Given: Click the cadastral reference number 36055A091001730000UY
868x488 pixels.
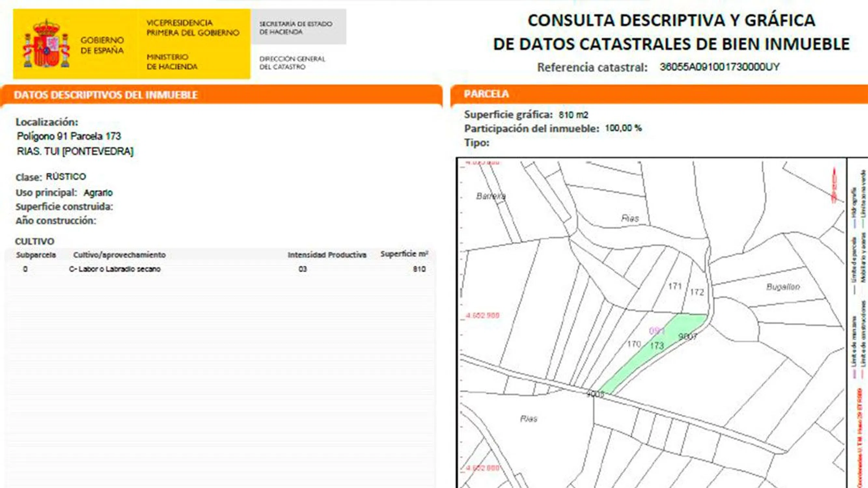Looking at the screenshot, I should (719, 67).
